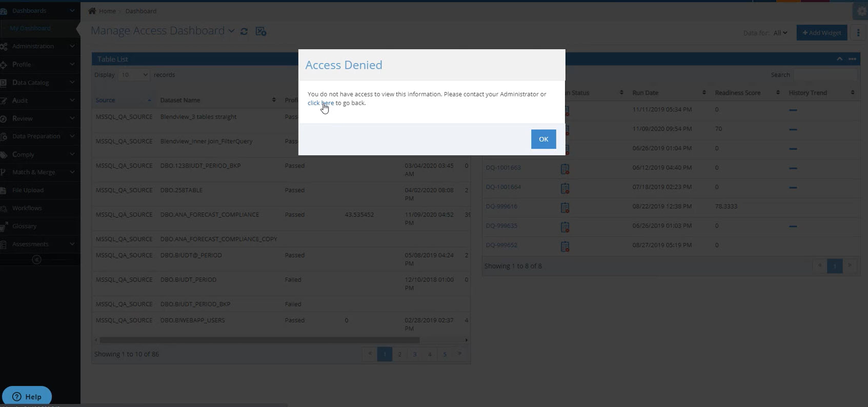Image resolution: width=868 pixels, height=407 pixels.
Task: Open the gear settings icon at top right
Action: pyautogui.click(x=861, y=11)
